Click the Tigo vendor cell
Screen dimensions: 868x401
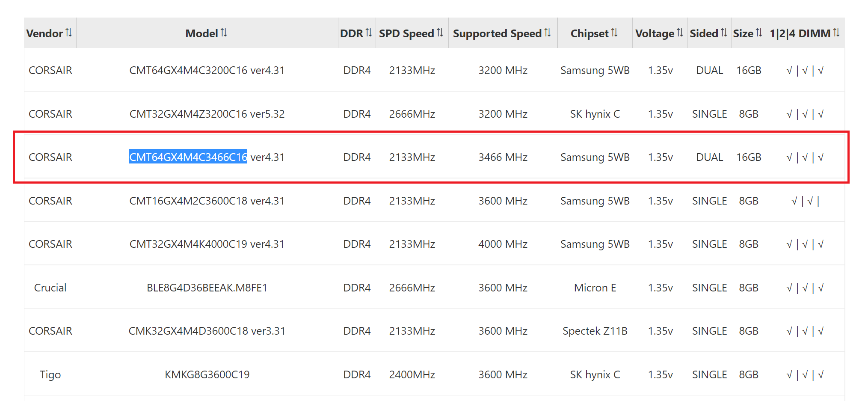(50, 374)
